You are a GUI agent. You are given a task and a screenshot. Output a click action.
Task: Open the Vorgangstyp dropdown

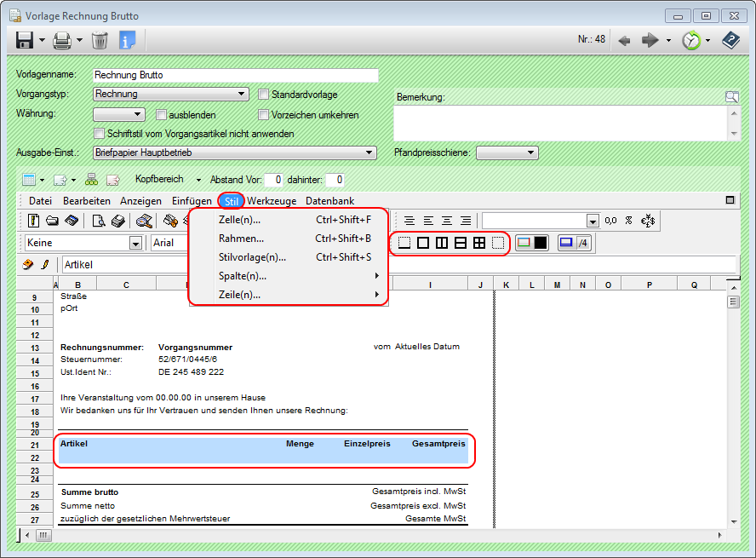click(243, 95)
